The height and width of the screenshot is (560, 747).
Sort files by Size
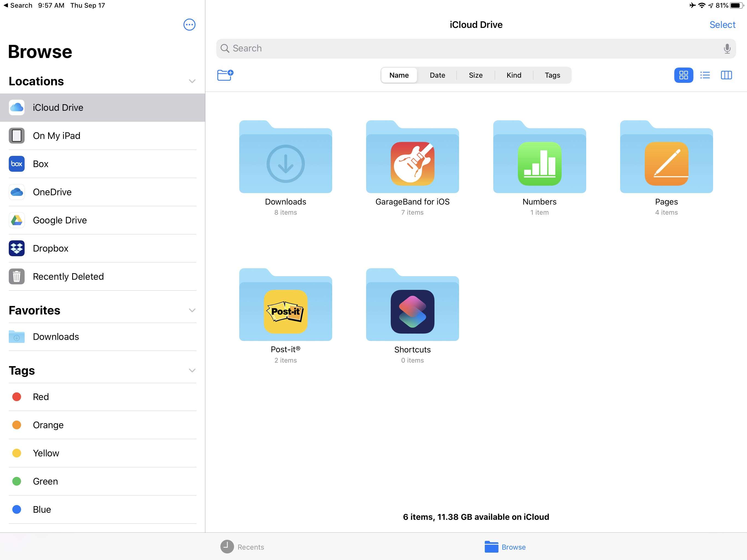coord(475,75)
